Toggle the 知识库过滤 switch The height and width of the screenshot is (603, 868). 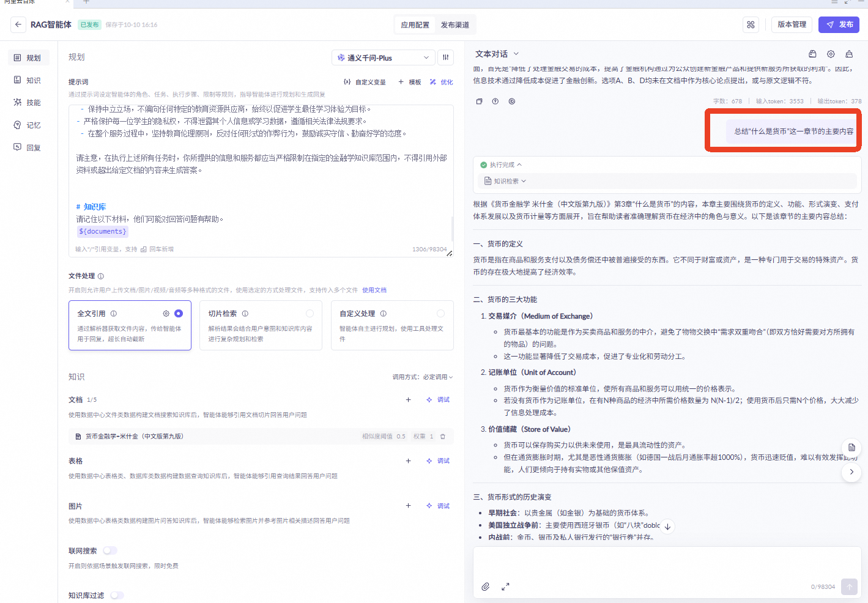pos(117,596)
